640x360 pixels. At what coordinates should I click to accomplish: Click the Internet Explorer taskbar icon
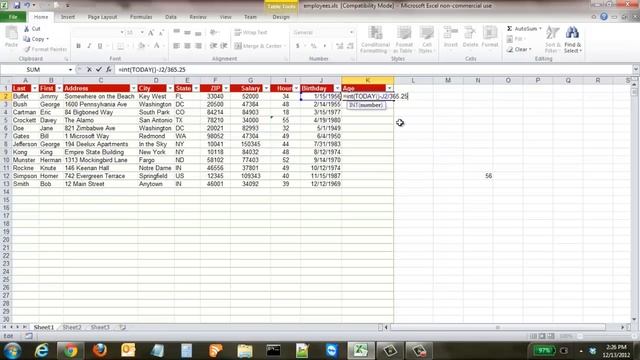41,351
